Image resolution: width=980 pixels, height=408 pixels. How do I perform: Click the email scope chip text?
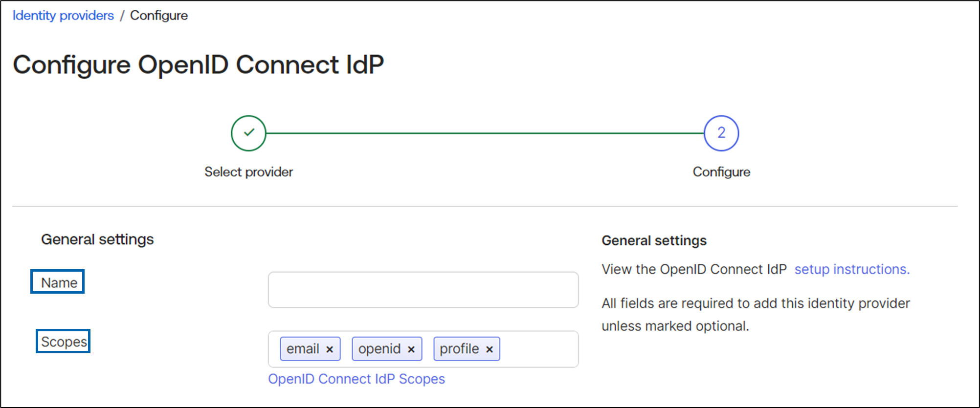click(303, 349)
